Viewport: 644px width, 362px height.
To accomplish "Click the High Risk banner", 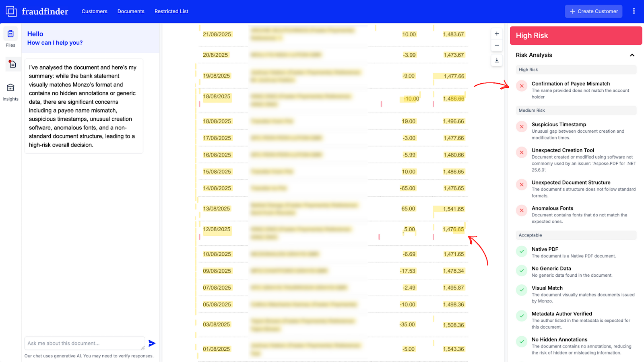I will [x=576, y=35].
